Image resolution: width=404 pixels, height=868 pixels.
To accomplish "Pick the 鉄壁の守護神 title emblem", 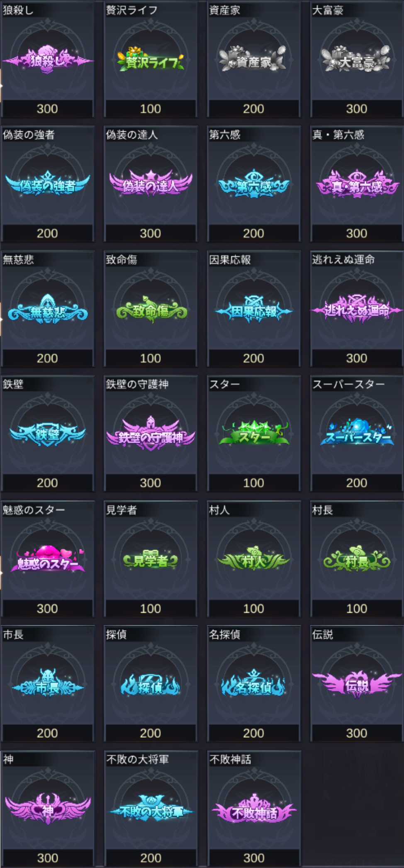I will (151, 434).
